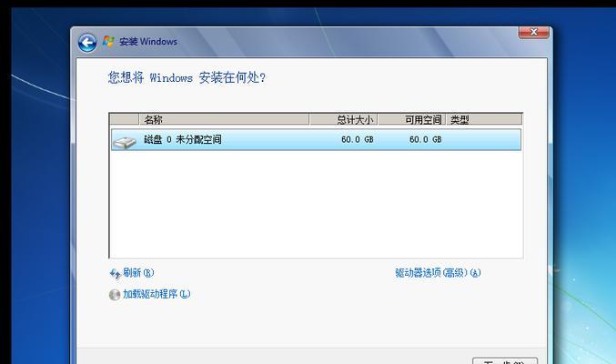Open 驱动器选项(高级)(A) link
This screenshot has height=364, width=616.
coord(438,272)
